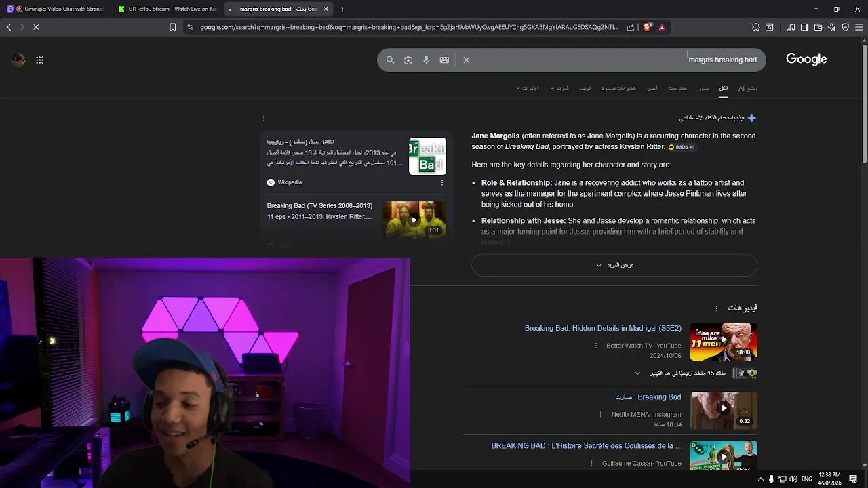Open the Brave Wallet icon
Viewport: 868px width, 488px height.
pos(818,27)
